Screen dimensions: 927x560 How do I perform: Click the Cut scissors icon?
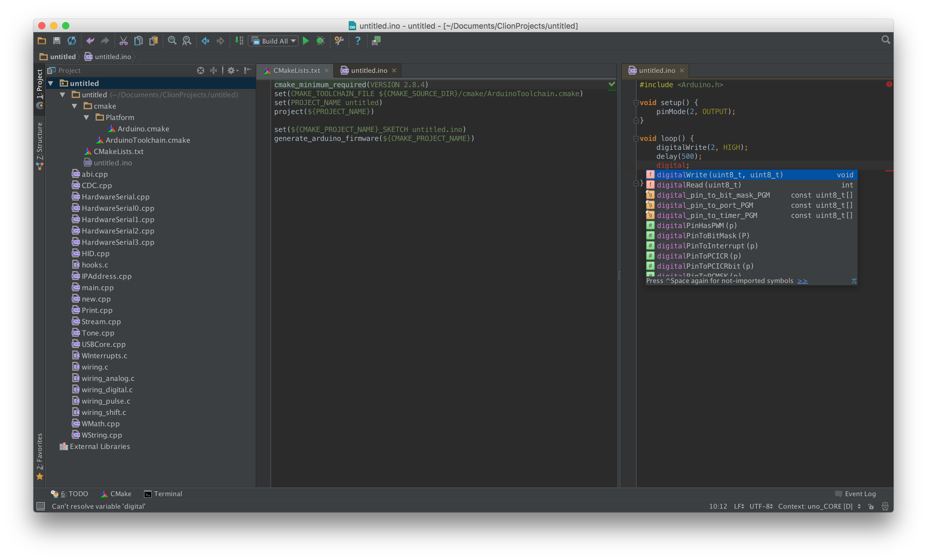tap(123, 41)
